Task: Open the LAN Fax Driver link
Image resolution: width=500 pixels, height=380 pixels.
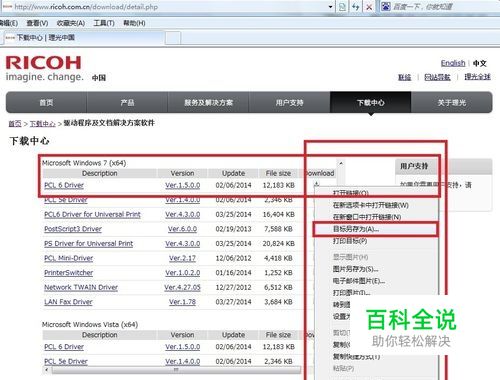Action: 68,302
